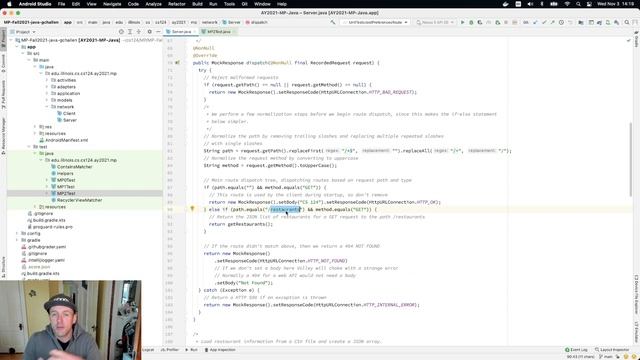This screenshot has height=360, width=640.
Task: Select build.gradle.kts under the app module
Action: tap(49, 220)
